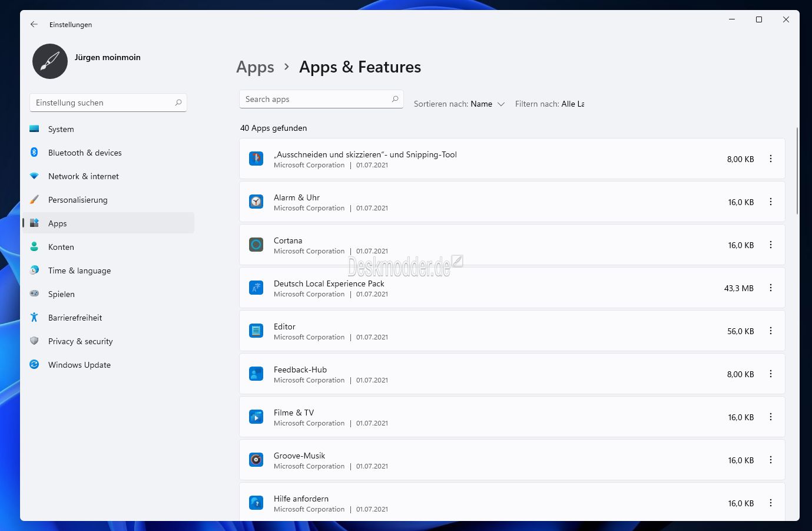812x531 pixels.
Task: Click the Alarm & Uhr clock icon
Action: [256, 202]
